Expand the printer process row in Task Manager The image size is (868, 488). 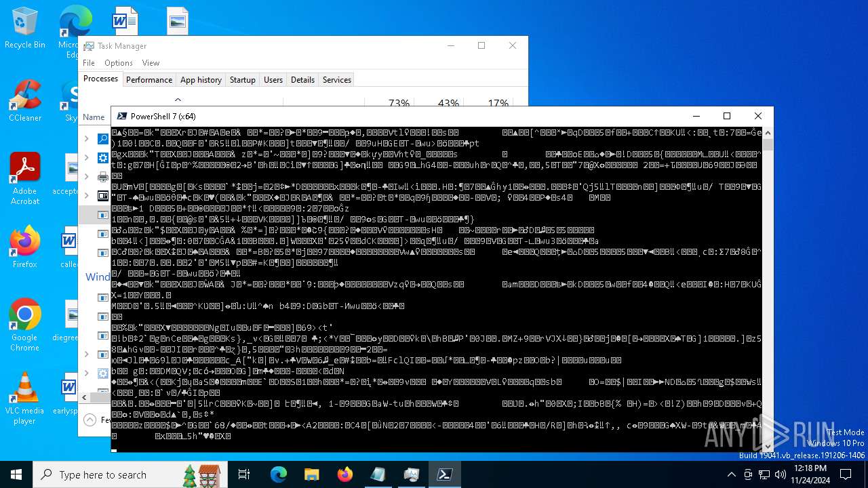tap(86, 177)
